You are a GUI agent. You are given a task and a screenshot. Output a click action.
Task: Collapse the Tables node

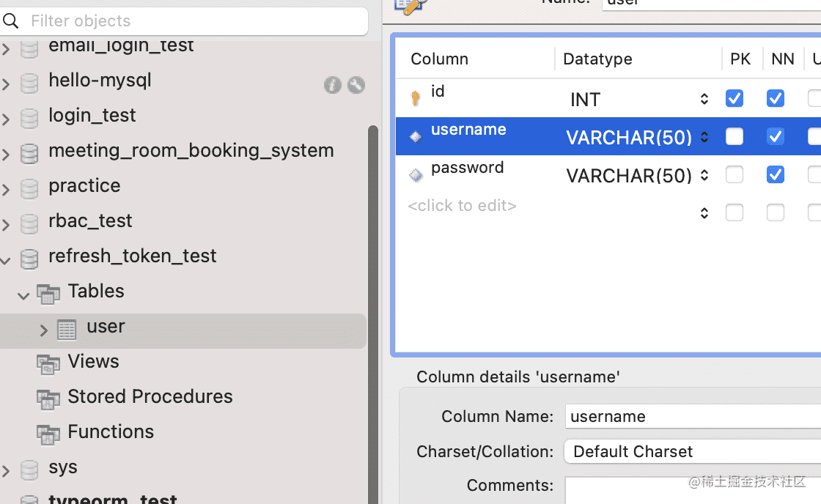click(23, 296)
